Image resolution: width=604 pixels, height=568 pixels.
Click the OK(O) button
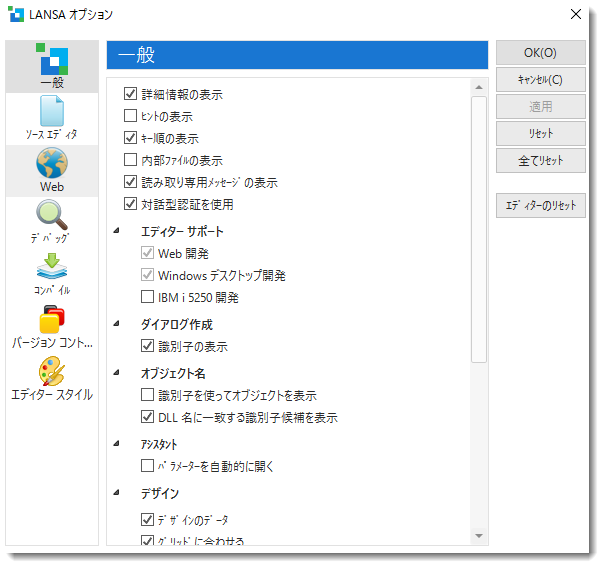540,53
